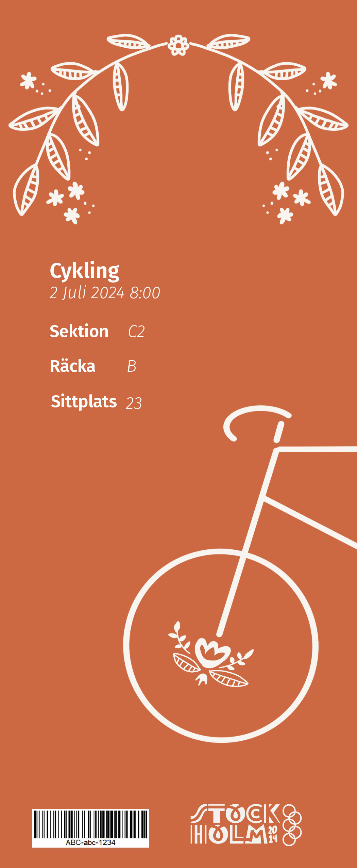Screen dimensions: 357x868
Task: Click the Sektion label
Action: tap(79, 331)
